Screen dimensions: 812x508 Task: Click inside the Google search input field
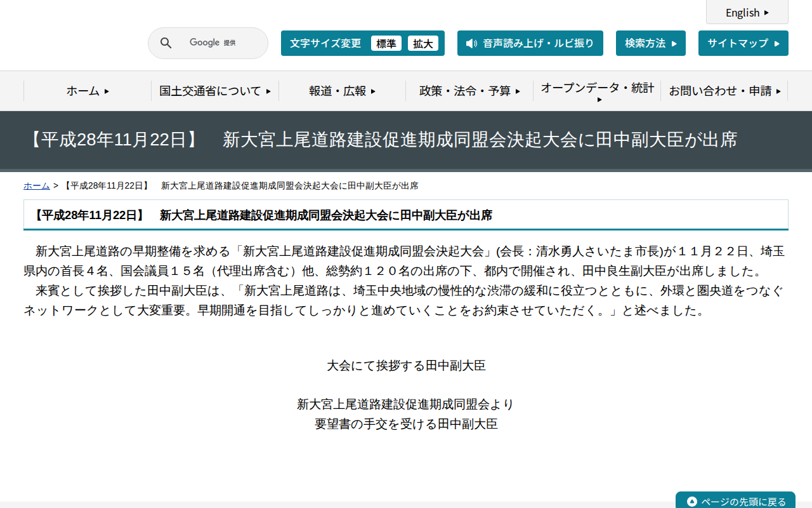(216, 43)
